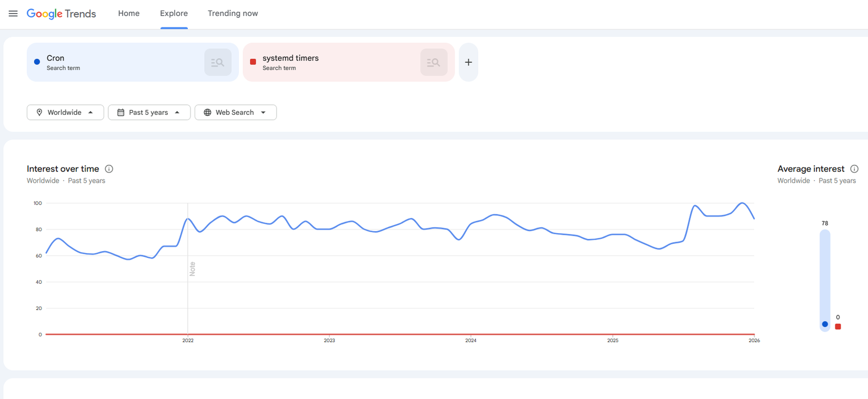Click the 2024 label on the time axis

click(471, 341)
